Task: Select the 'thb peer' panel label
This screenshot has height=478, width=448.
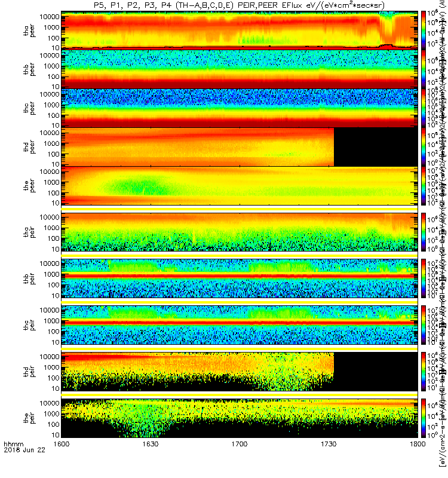Action: tap(29, 70)
